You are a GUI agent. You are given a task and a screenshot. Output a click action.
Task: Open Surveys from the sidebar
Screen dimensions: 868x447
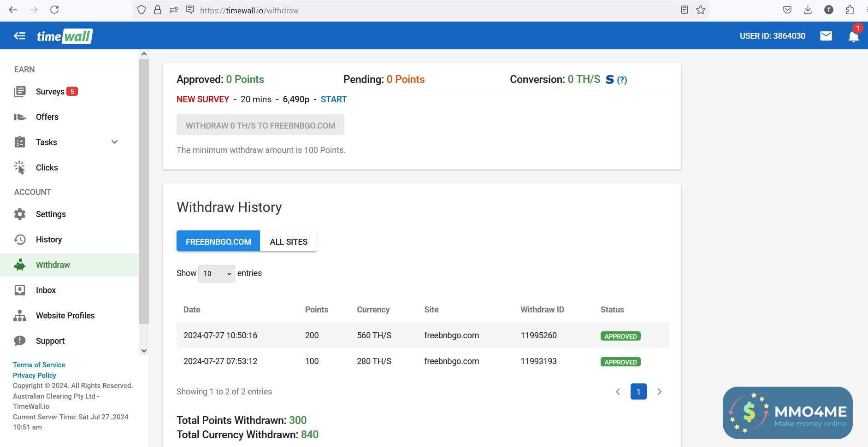(x=50, y=92)
